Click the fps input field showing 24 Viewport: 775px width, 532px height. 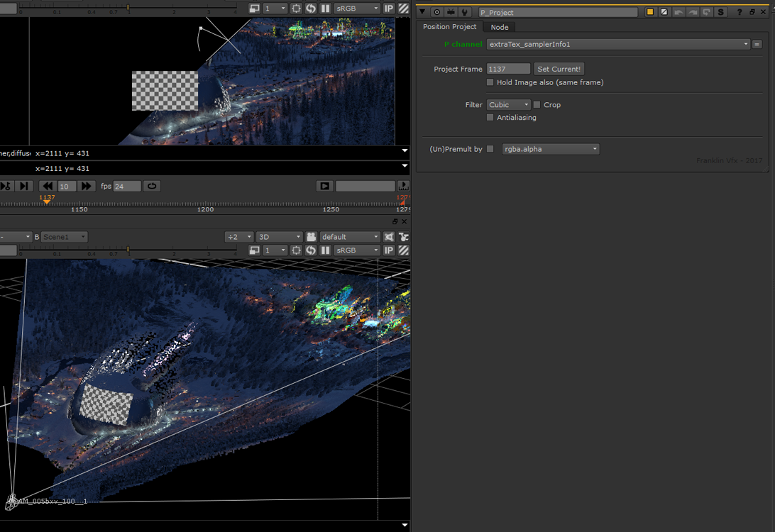point(126,186)
